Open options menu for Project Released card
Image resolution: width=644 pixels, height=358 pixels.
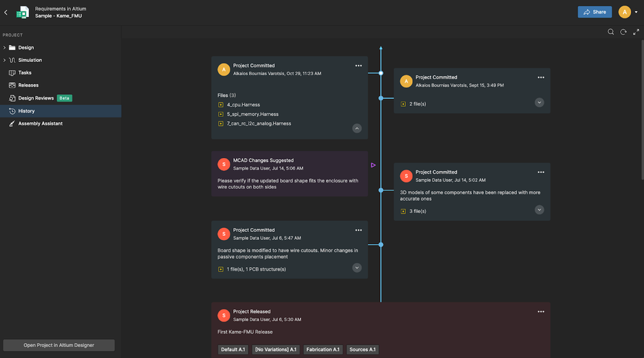[x=541, y=312]
